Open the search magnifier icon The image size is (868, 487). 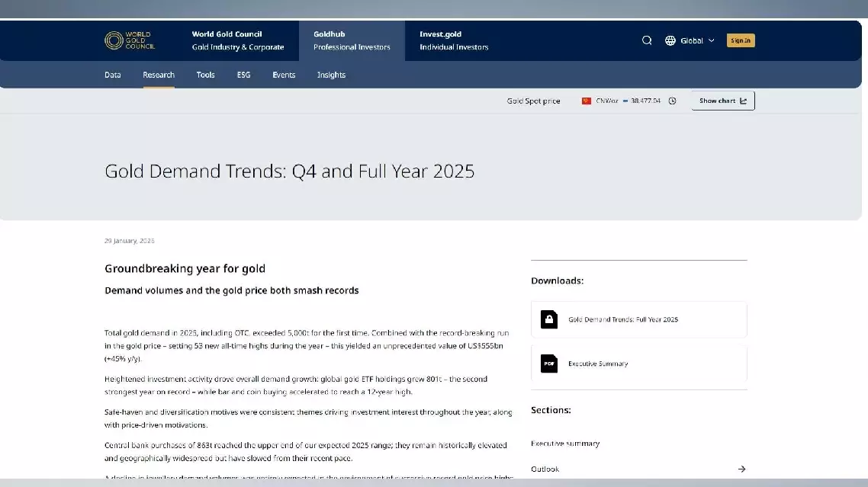click(x=647, y=40)
